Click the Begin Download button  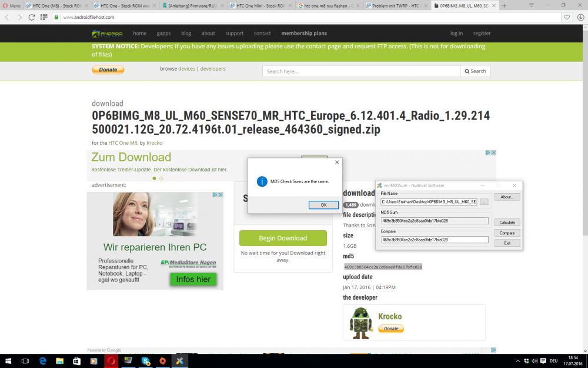point(283,238)
